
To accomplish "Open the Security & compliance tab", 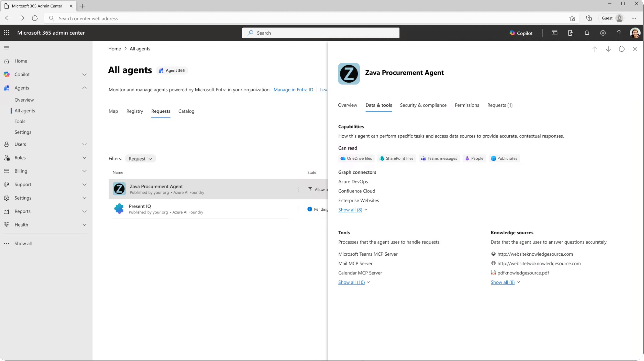I will coord(423,105).
